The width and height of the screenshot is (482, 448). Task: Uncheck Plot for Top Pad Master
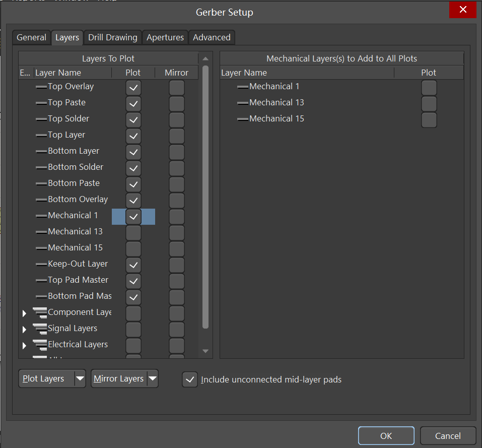tap(133, 281)
